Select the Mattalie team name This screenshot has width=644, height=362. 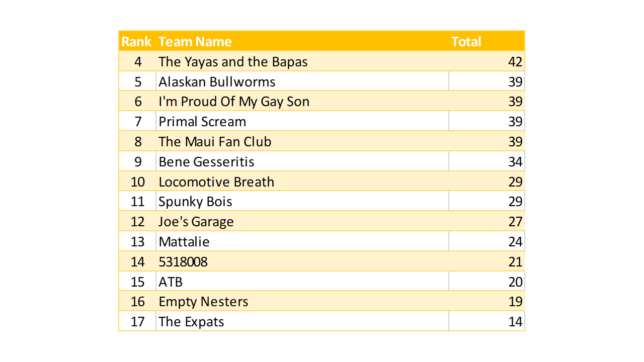point(184,242)
